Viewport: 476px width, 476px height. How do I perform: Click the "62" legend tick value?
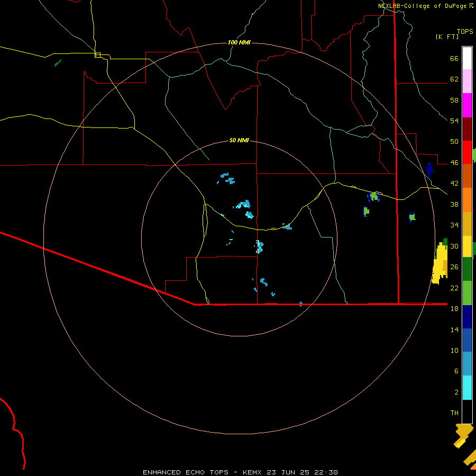pyautogui.click(x=454, y=79)
